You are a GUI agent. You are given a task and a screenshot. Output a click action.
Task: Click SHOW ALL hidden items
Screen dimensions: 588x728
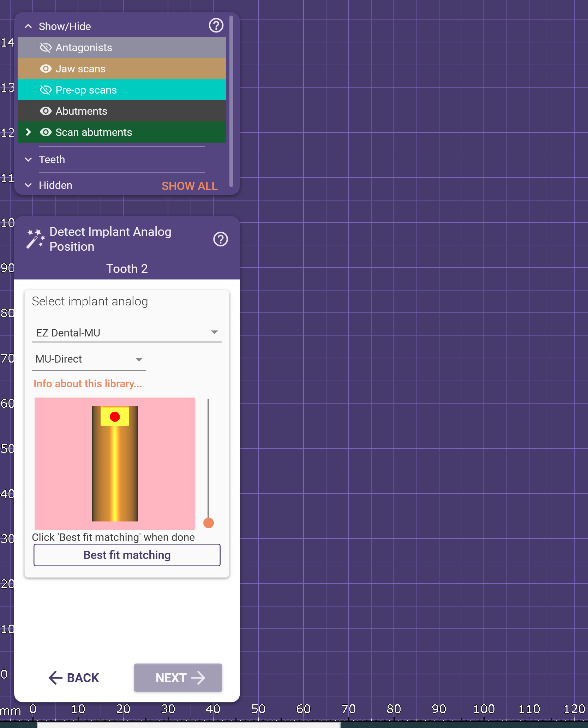pyautogui.click(x=190, y=186)
